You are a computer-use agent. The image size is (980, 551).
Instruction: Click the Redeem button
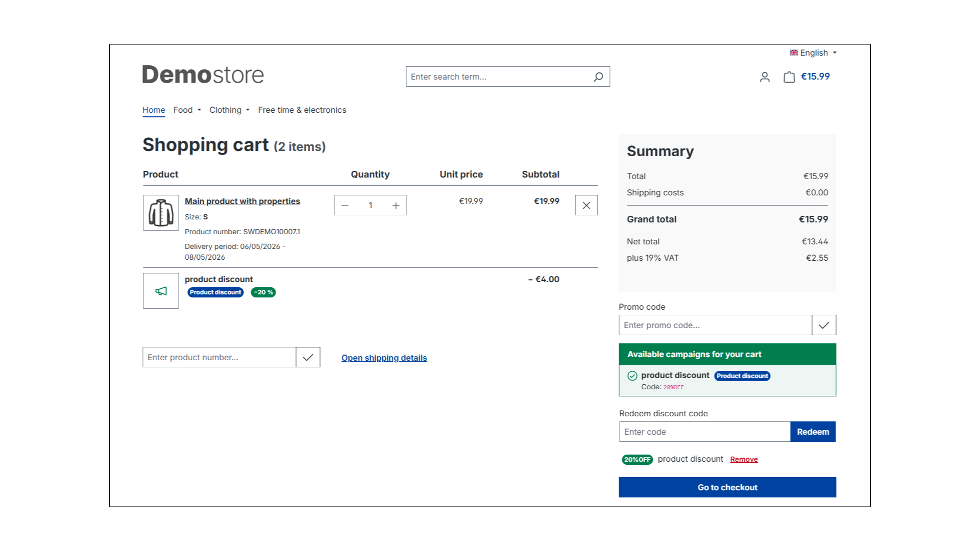[x=813, y=432]
